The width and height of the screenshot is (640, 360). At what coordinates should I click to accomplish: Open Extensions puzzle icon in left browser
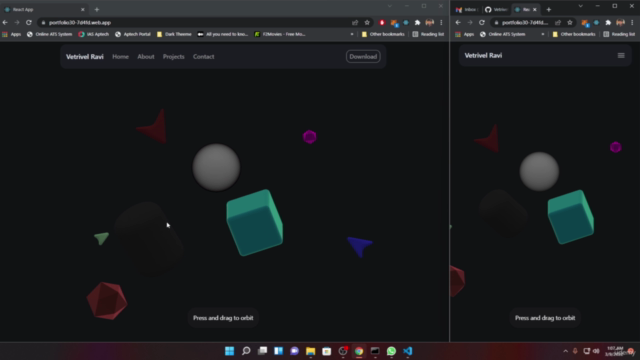click(418, 22)
